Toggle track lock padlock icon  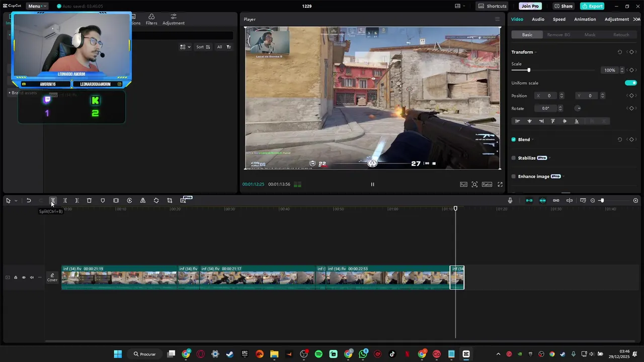16,278
